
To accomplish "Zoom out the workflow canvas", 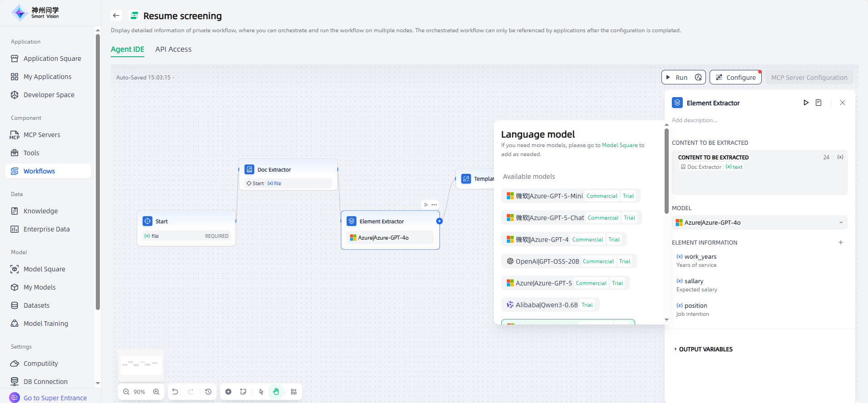I will pyautogui.click(x=126, y=392).
